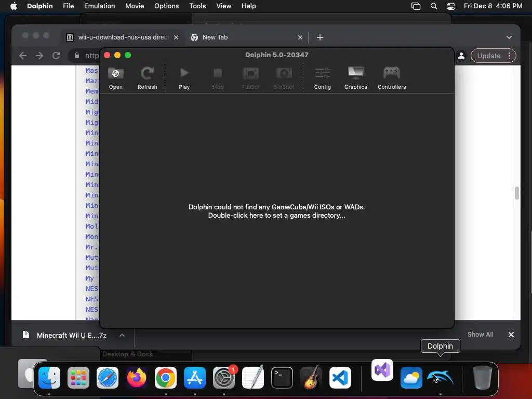Go back in Chrome
This screenshot has width=532, height=399.
[x=23, y=56]
